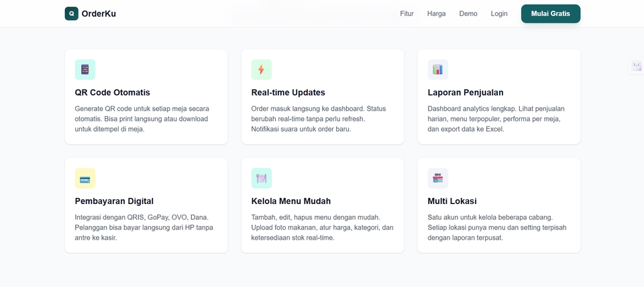The width and height of the screenshot is (644, 294).
Task: Open the floating side widget icon
Action: [636, 66]
